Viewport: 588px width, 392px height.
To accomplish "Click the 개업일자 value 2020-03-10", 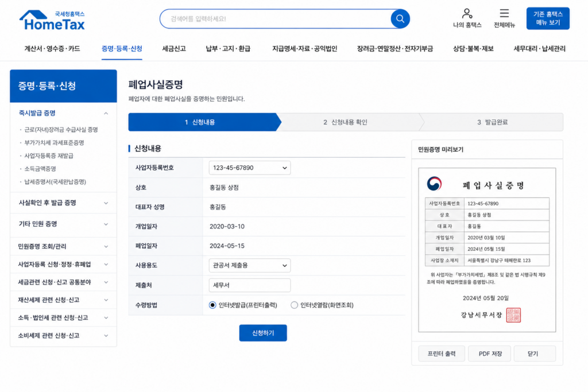I will tap(227, 226).
